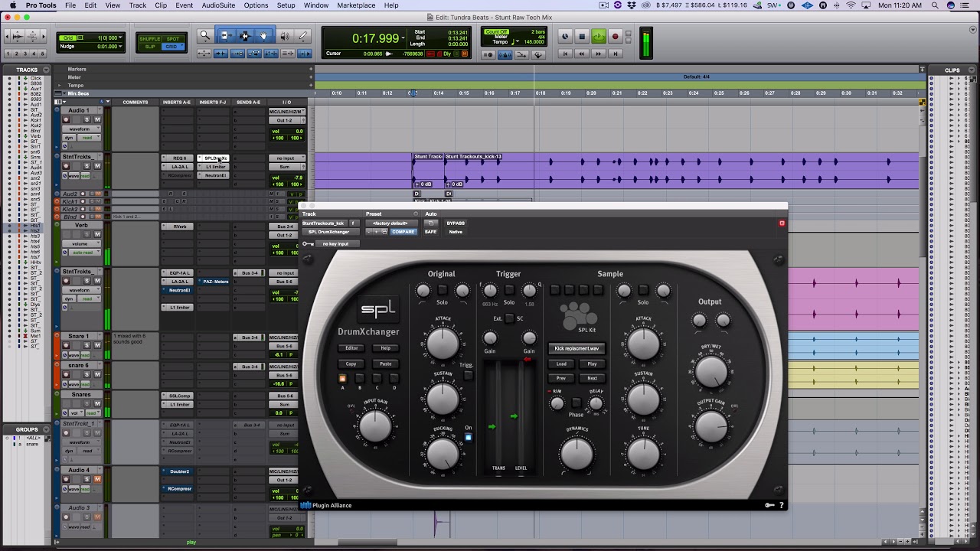The image size is (980, 551).
Task: Click the Prev sample button
Action: coord(561,378)
